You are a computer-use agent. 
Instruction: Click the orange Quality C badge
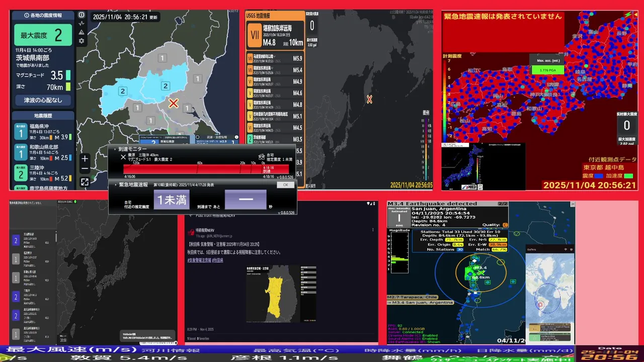point(505,225)
